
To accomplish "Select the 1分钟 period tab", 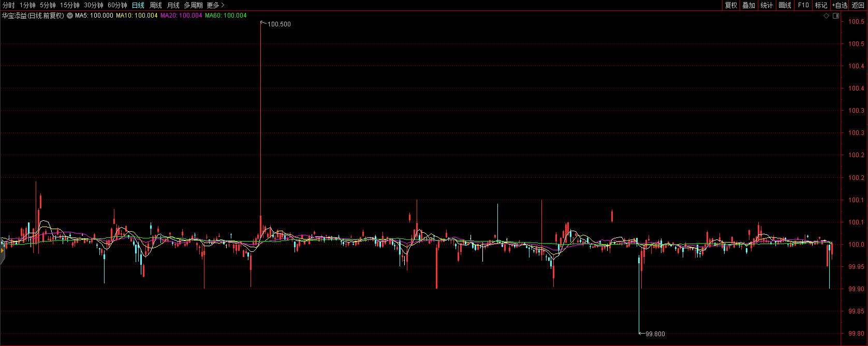I will [27, 5].
